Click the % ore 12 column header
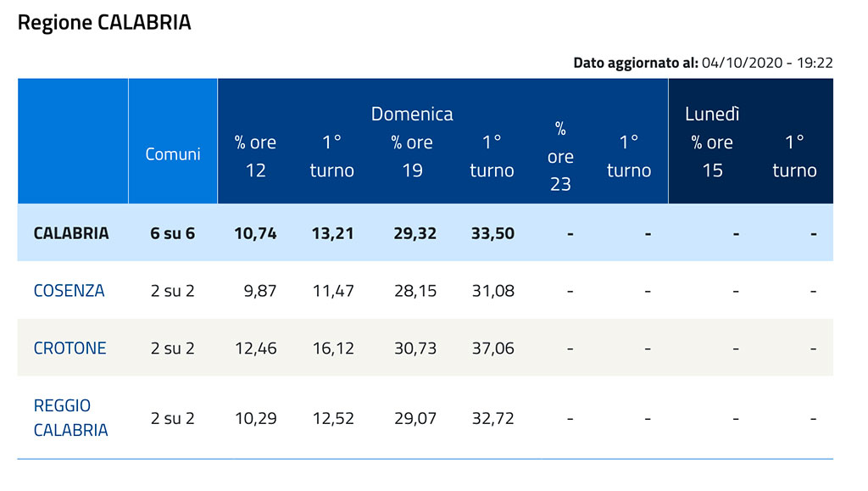The height and width of the screenshot is (491, 868). [x=255, y=156]
